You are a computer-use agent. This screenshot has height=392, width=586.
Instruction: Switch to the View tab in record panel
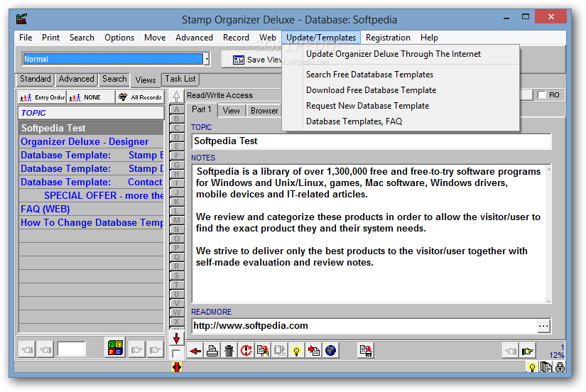pyautogui.click(x=231, y=111)
